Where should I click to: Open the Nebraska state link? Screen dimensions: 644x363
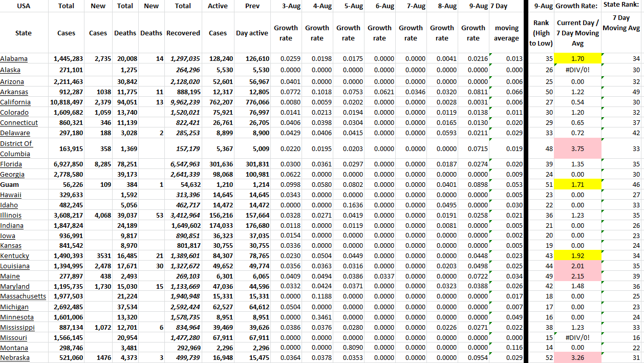pyautogui.click(x=15, y=358)
